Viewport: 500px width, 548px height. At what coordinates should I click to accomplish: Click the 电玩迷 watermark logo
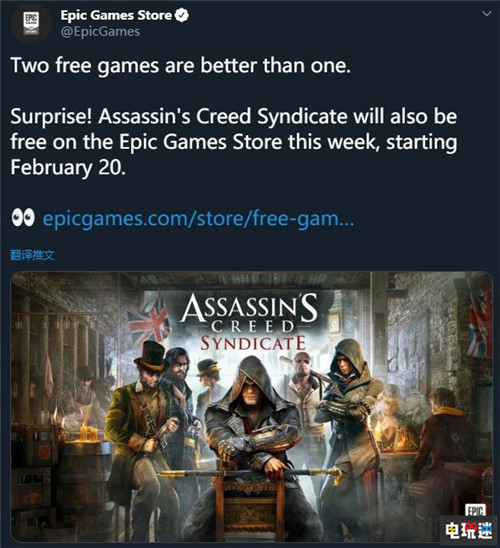point(469,530)
